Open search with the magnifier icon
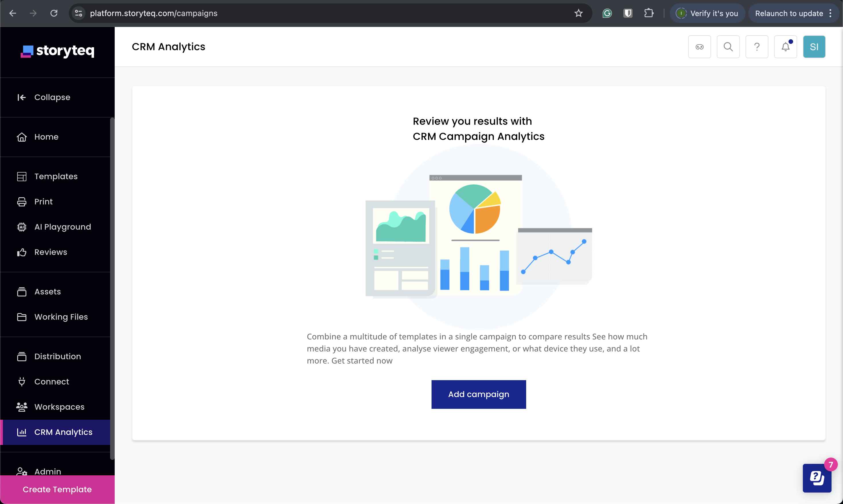843x504 pixels. click(728, 47)
